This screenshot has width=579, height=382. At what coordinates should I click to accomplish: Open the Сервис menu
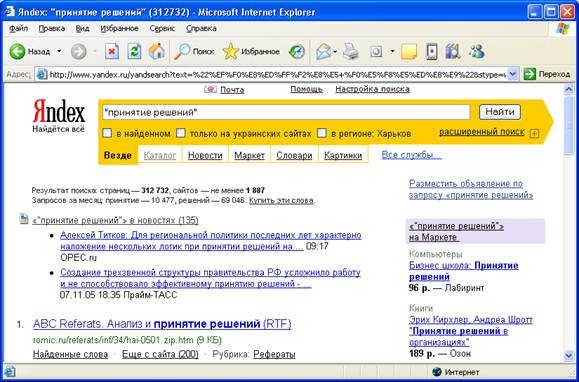pos(162,28)
